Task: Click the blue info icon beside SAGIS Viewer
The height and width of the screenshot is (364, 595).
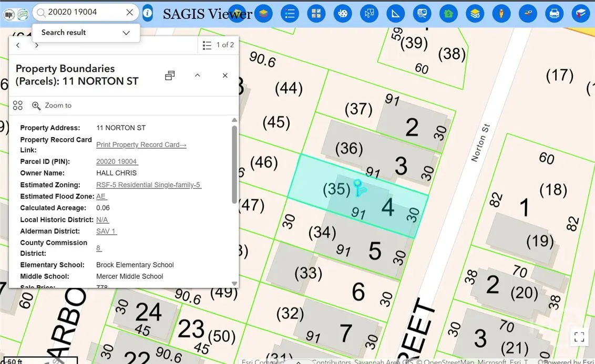Action: point(147,13)
